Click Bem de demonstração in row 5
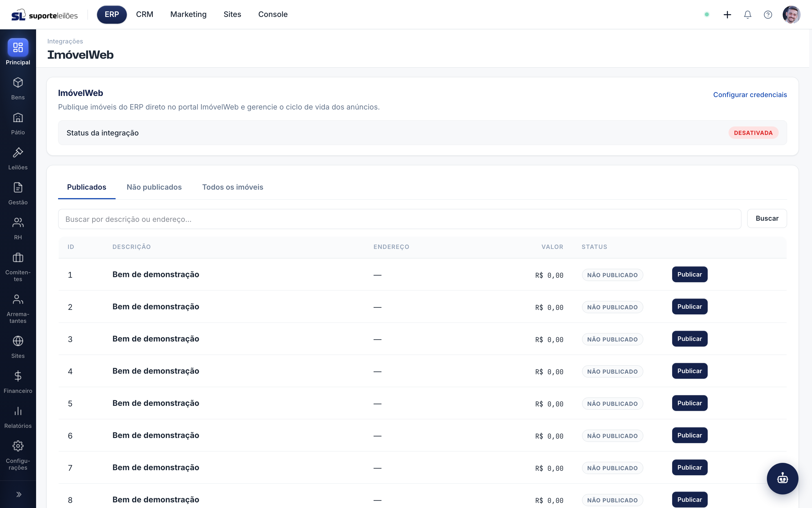812x508 pixels. [x=156, y=403]
